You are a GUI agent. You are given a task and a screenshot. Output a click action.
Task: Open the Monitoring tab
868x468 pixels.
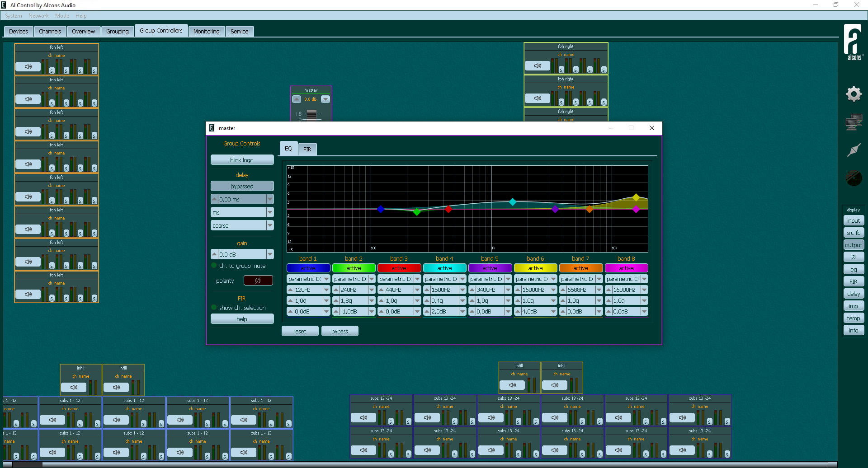(x=206, y=31)
